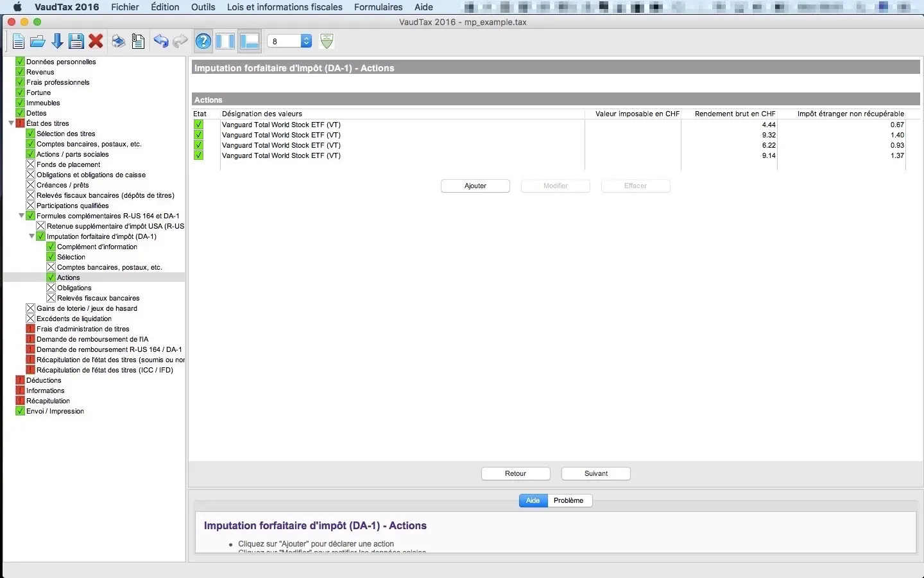Select Informations in the tree
The width and height of the screenshot is (924, 578).
(x=46, y=390)
